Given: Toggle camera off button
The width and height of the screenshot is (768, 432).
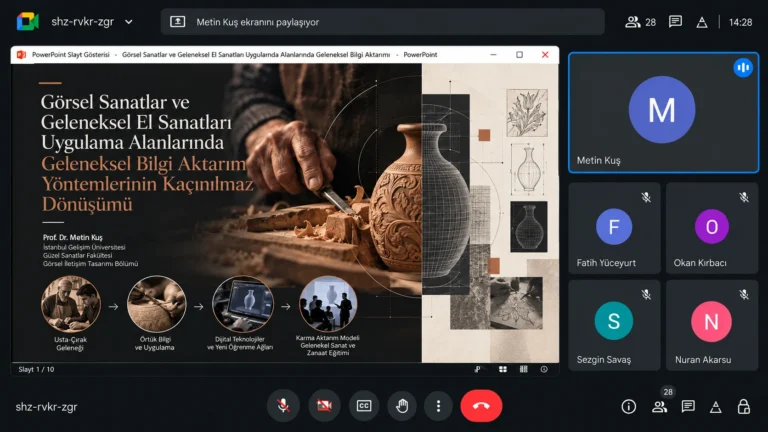Looking at the screenshot, I should coord(324,406).
